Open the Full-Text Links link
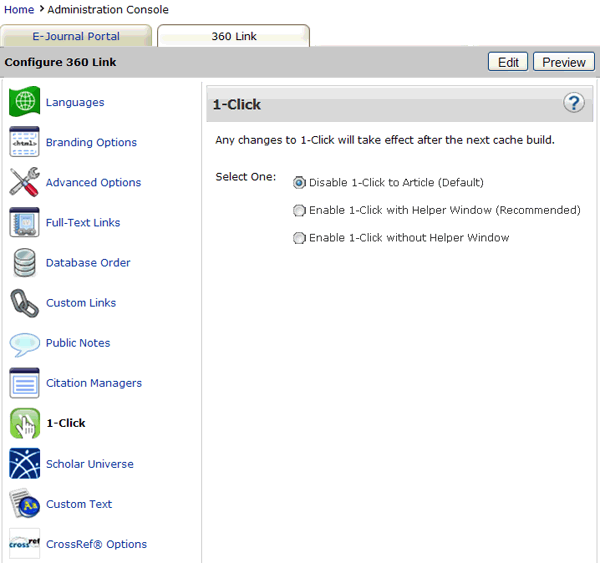600x563 pixels. [x=83, y=222]
